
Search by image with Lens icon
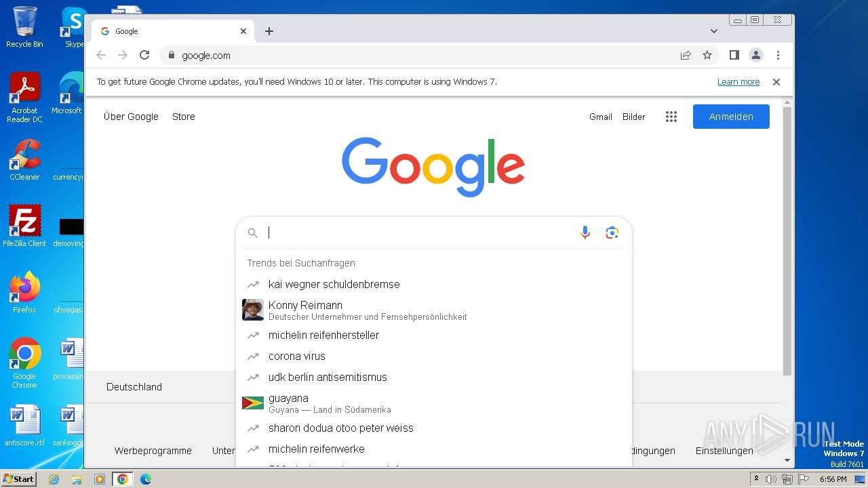click(x=612, y=232)
